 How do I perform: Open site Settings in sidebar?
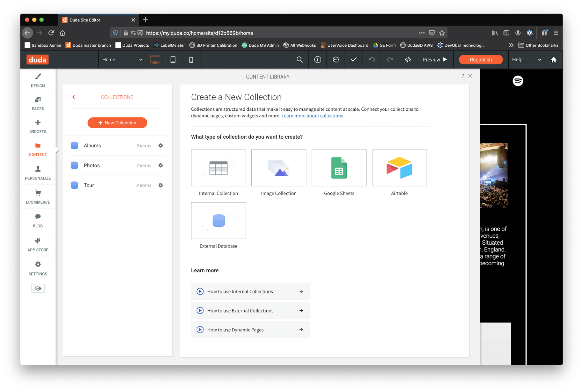(x=38, y=269)
